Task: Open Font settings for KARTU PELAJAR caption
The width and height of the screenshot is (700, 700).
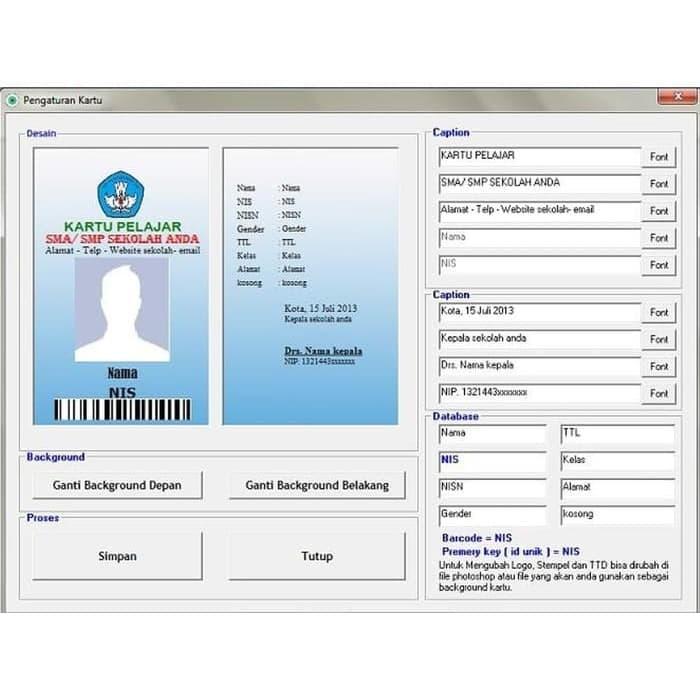Action: point(659,157)
